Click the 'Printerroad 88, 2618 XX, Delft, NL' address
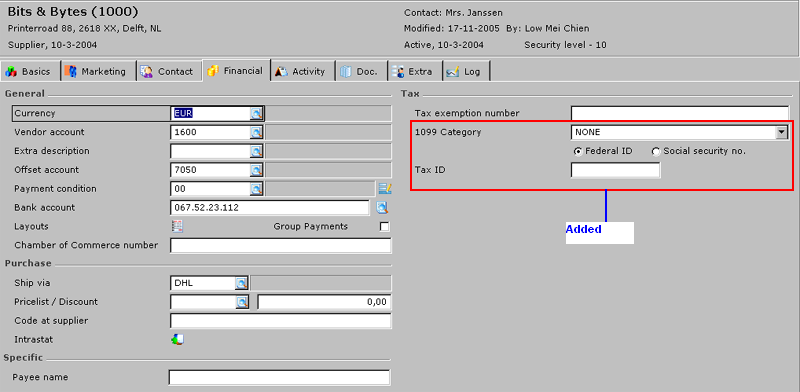The width and height of the screenshot is (800, 392). click(x=85, y=29)
